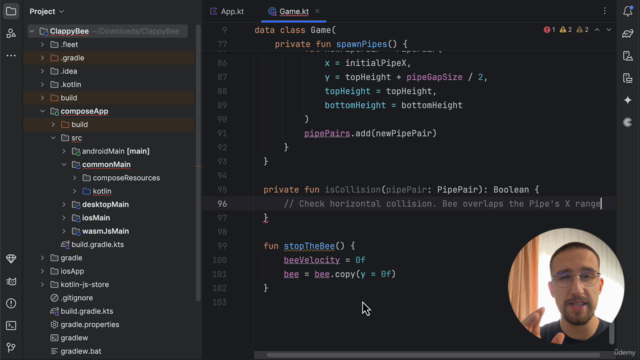640x360 pixels.
Task: Click the editor horizontal scrollbar
Action: click(x=433, y=355)
